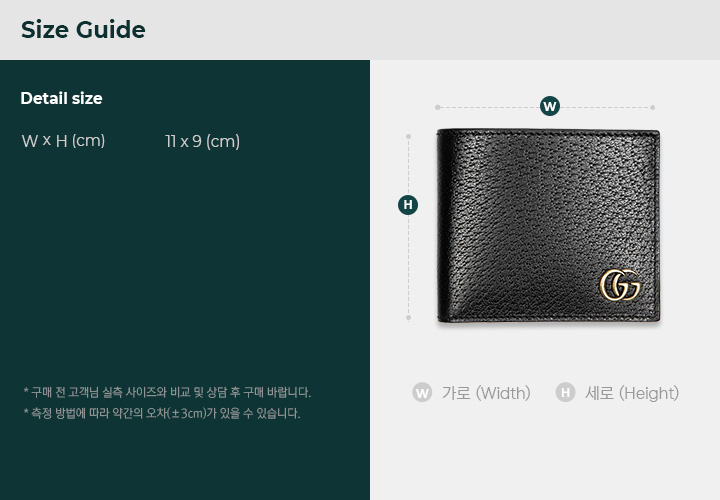Click the bottom endpoint of height line
Viewport: 720px width, 500px height.
click(408, 317)
